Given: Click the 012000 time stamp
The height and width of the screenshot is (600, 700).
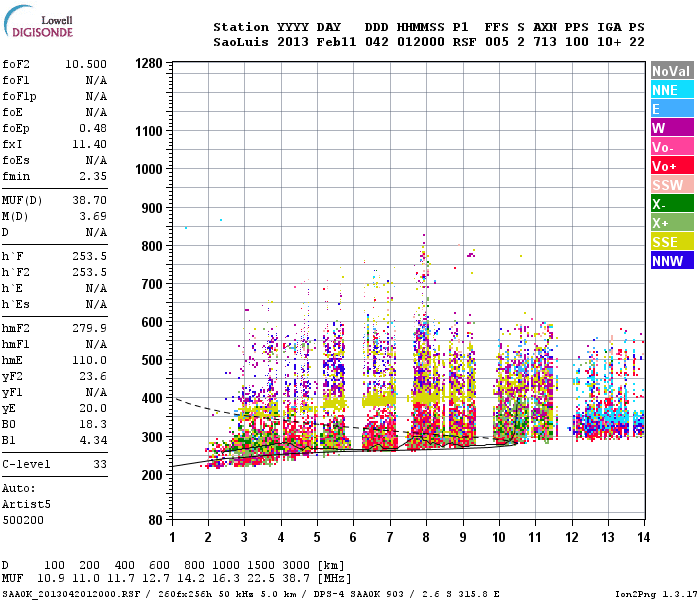Looking at the screenshot, I should 421,42.
